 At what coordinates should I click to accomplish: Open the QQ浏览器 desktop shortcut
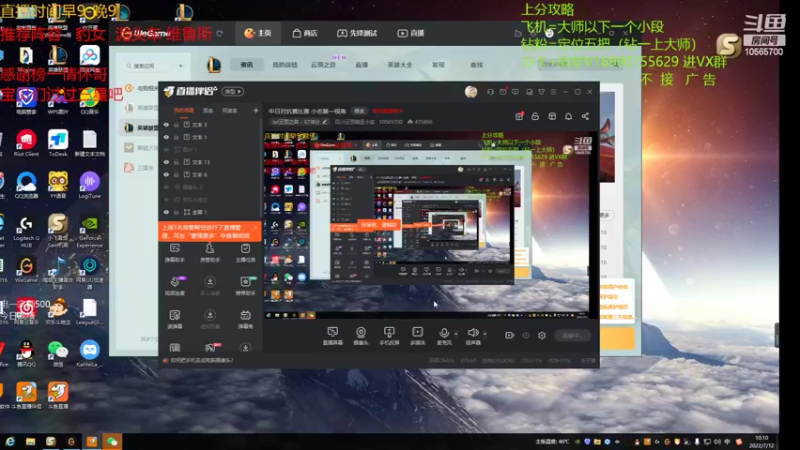click(26, 186)
